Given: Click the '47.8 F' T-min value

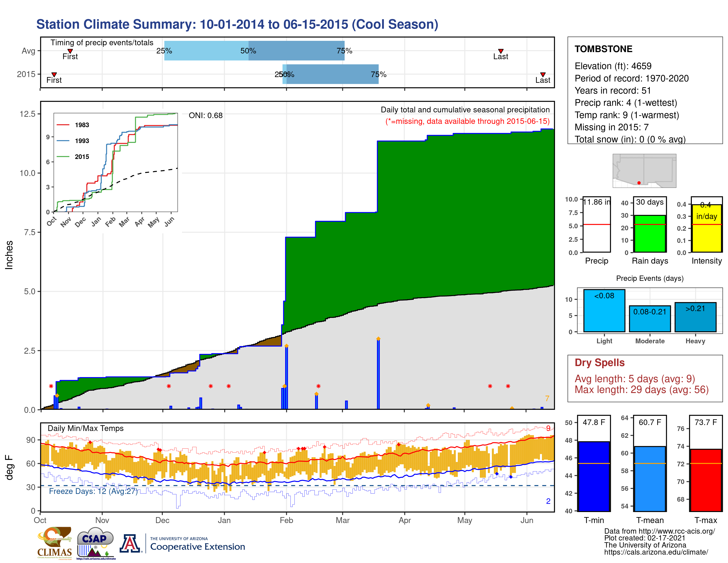Looking at the screenshot, I should tap(594, 422).
